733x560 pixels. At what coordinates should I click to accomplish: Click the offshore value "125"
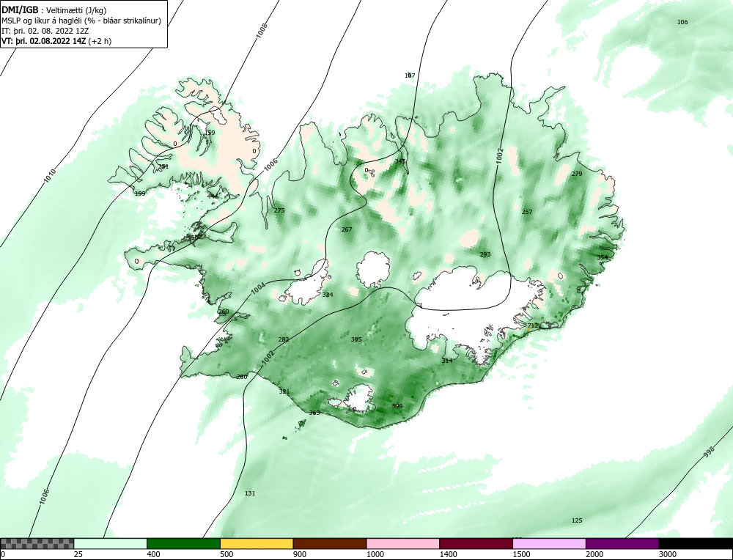point(578,520)
